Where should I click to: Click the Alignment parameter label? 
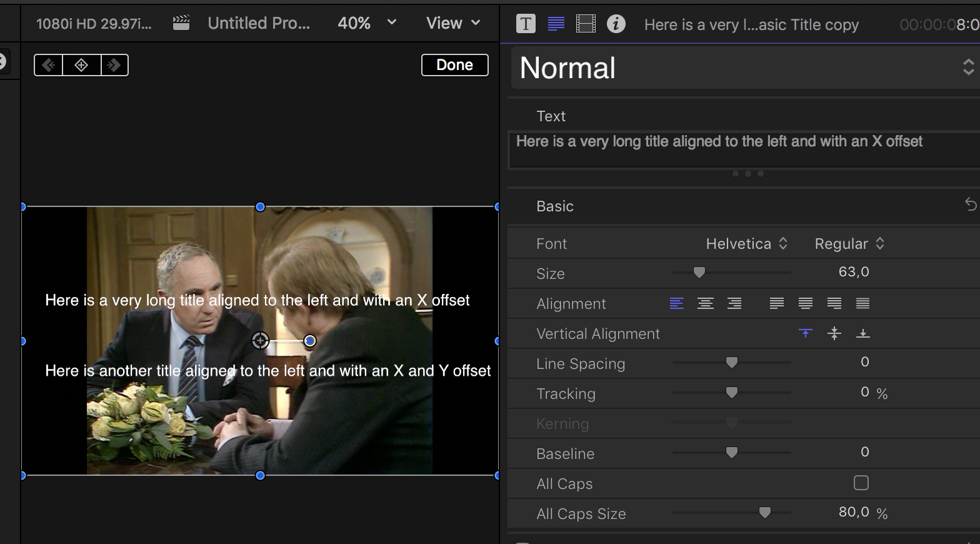pos(571,304)
